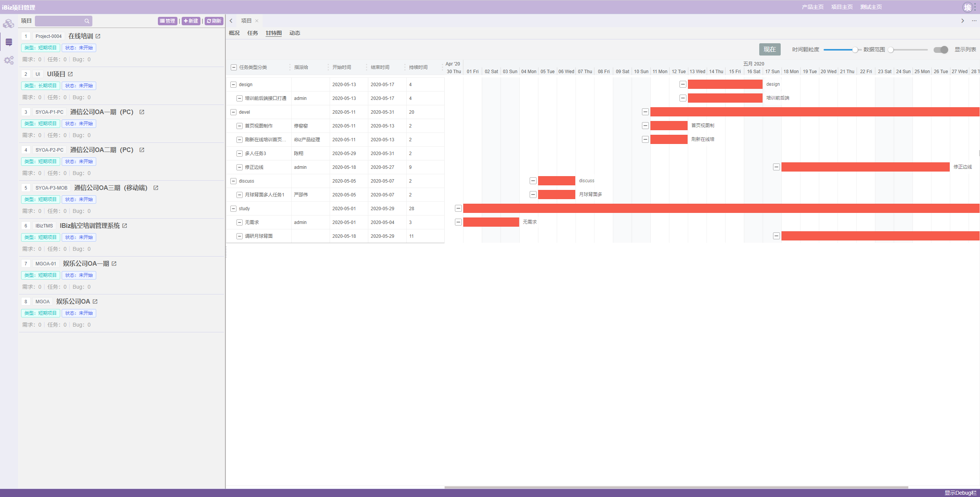Switch to the 动态 tab

tap(295, 33)
